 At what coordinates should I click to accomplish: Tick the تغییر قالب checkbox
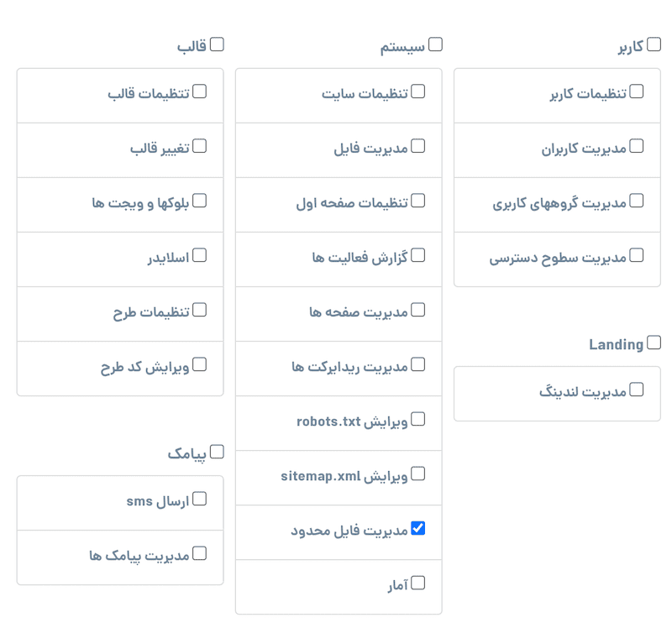click(x=200, y=146)
